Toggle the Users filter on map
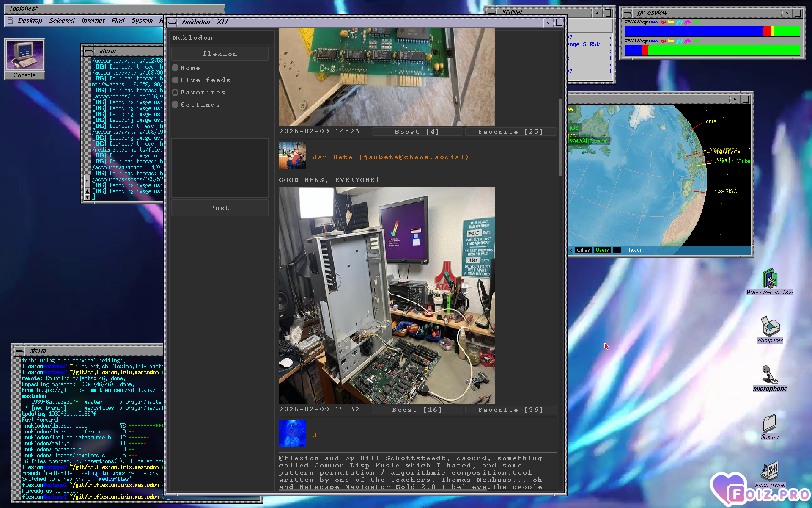The width and height of the screenshot is (812, 508). click(x=602, y=250)
